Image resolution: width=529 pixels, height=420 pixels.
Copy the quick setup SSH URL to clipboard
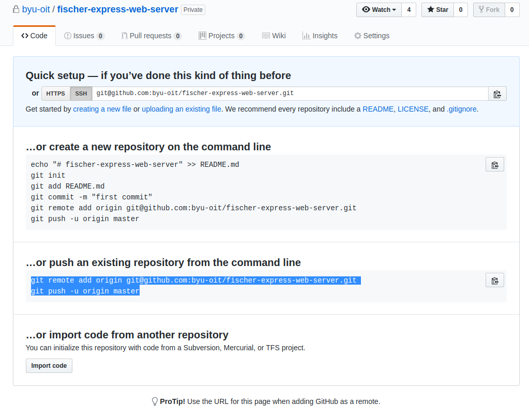497,94
